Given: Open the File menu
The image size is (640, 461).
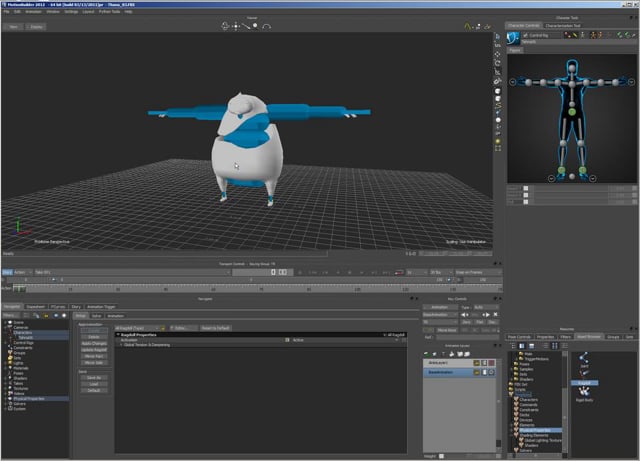Looking at the screenshot, I should point(7,12).
